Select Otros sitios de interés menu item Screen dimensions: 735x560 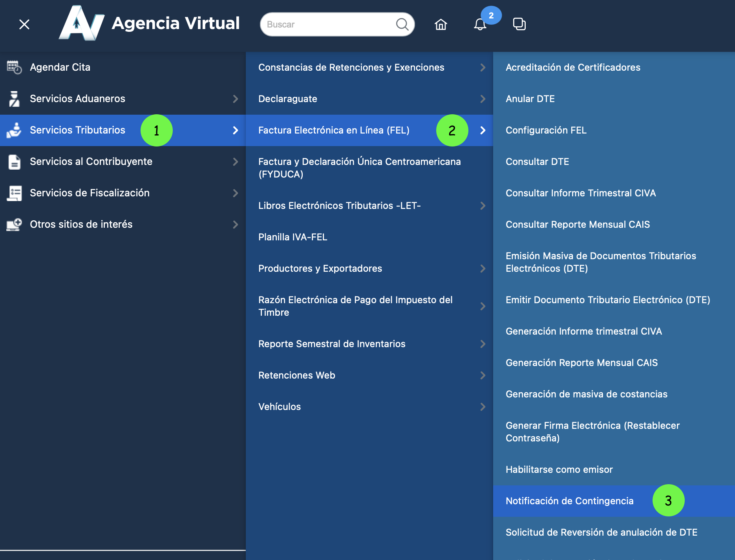pyautogui.click(x=123, y=224)
